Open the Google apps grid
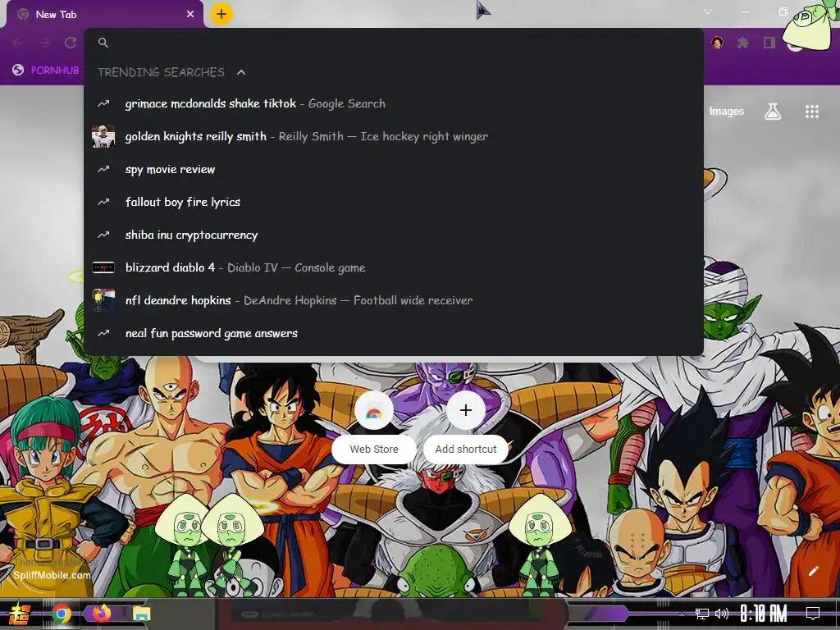The image size is (840, 630). 812,112
